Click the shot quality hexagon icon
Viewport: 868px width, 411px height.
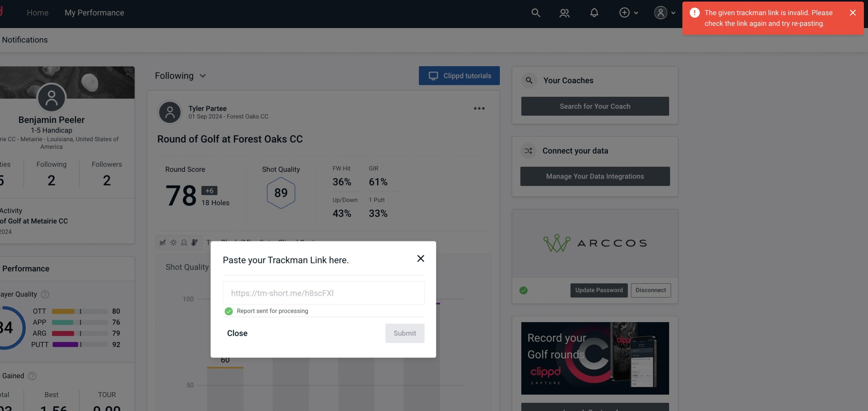point(281,193)
